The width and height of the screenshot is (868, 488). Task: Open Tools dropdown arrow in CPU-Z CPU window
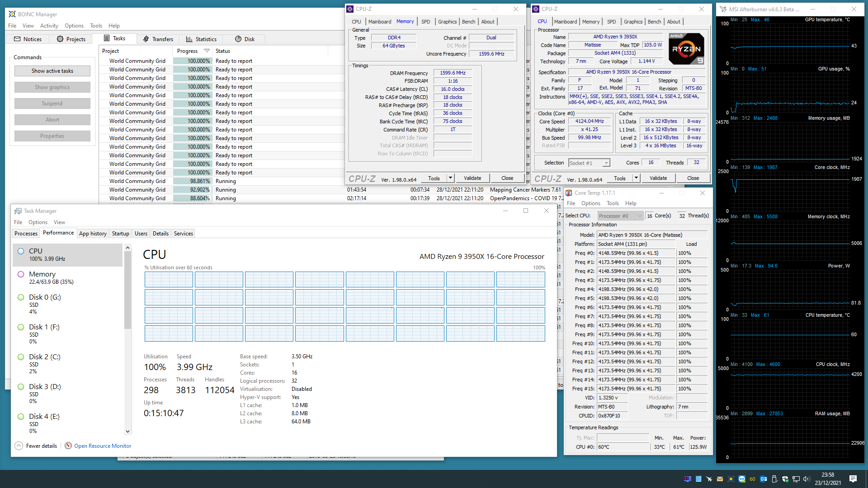pyautogui.click(x=636, y=178)
